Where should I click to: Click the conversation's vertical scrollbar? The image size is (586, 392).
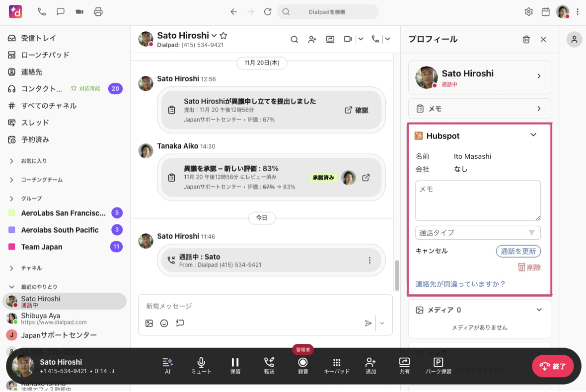[396, 276]
